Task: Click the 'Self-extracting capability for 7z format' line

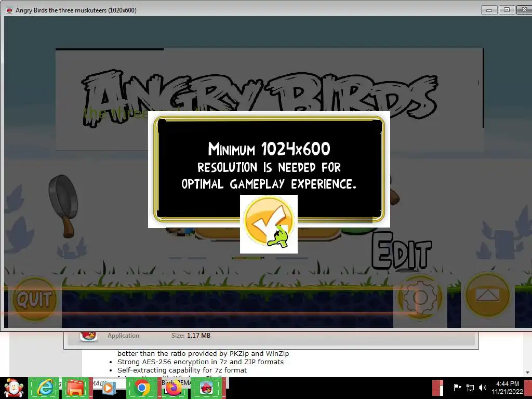Action: click(182, 370)
